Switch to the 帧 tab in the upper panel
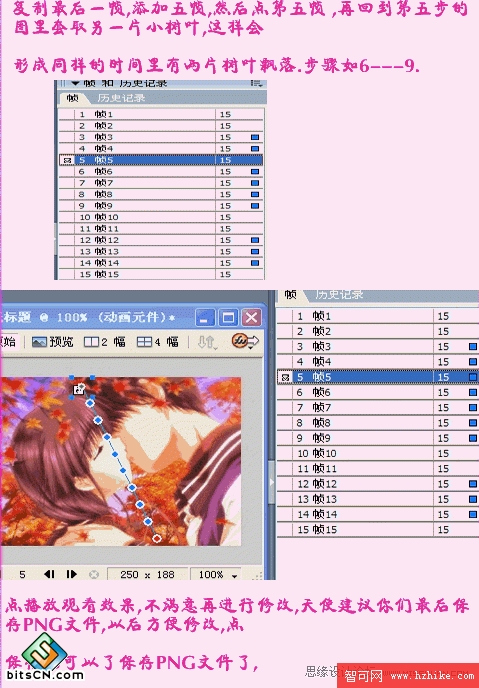 tap(73, 98)
